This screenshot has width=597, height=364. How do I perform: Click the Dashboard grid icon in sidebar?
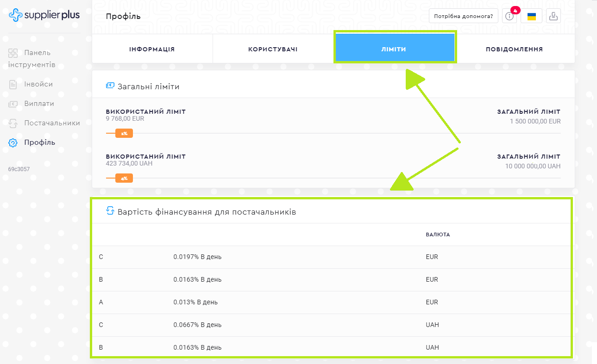click(x=13, y=53)
